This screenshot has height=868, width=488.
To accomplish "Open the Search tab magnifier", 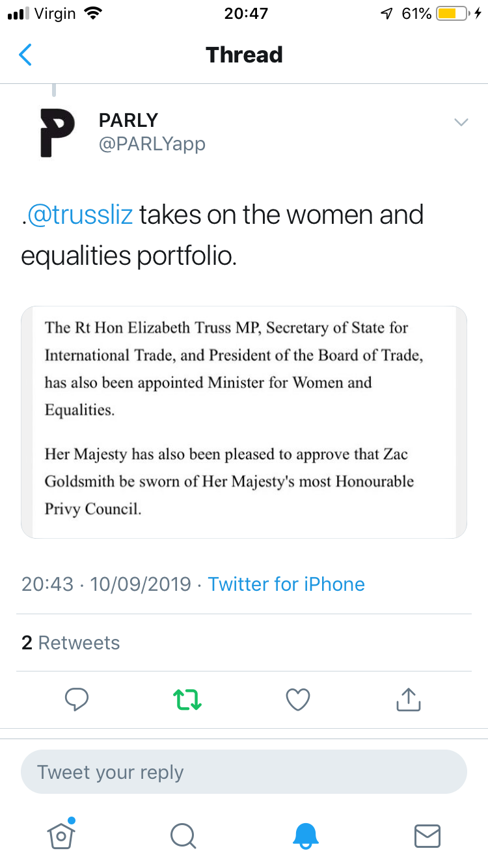I will click(183, 835).
